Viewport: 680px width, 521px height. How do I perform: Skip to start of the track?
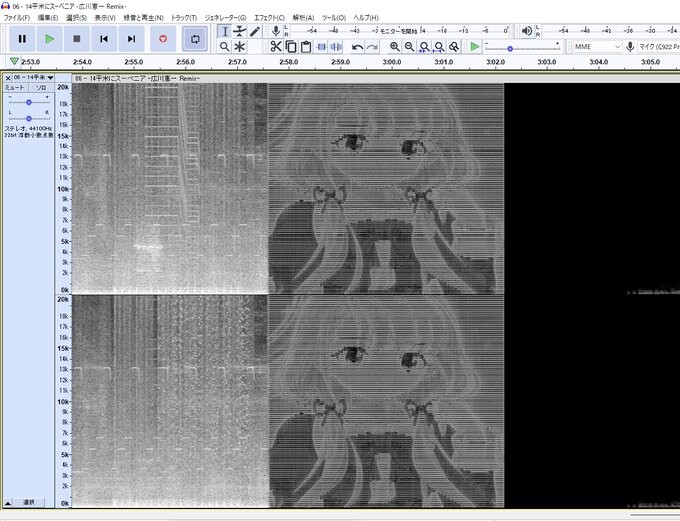click(x=104, y=39)
